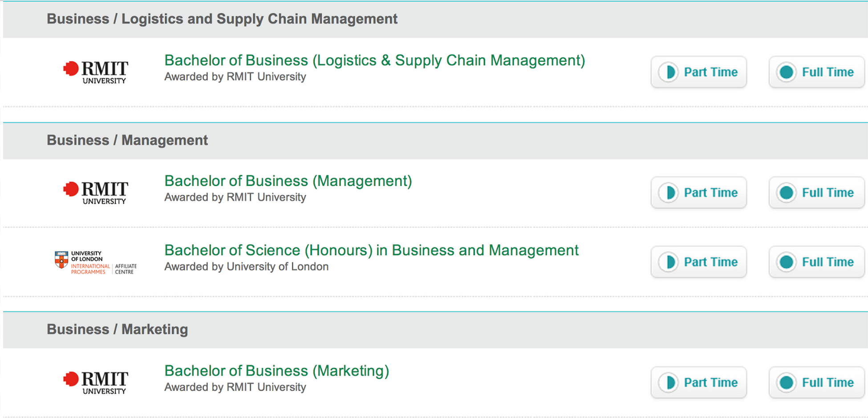Click RMIT logo beside Bachelor of Business (Management)
Image resolution: width=868 pixels, height=418 pixels.
point(96,193)
